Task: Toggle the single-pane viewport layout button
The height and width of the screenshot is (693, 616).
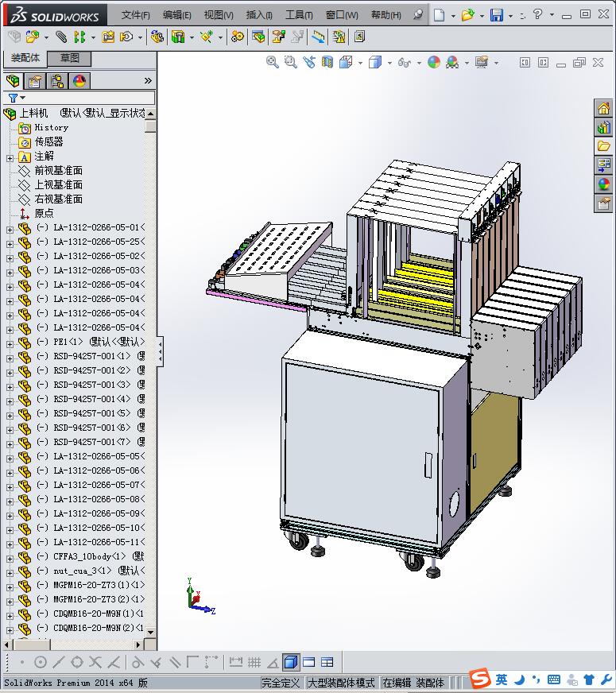Action: [309, 662]
